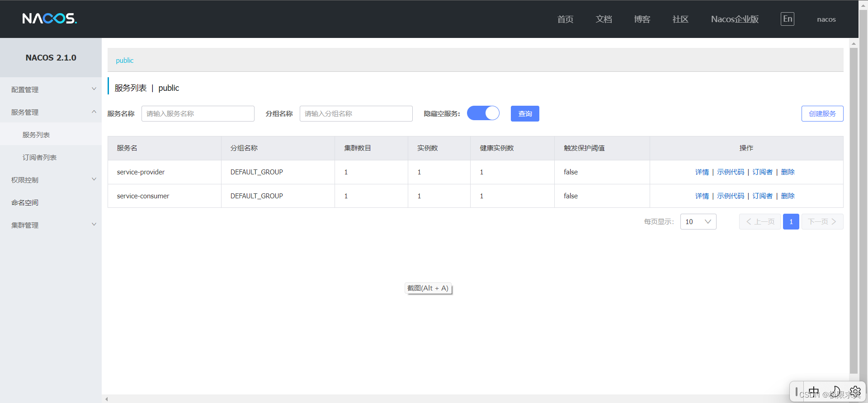Screen dimensions: 868x403
Task: Click the horizontal scrollbar left arrow
Action: point(107,399)
